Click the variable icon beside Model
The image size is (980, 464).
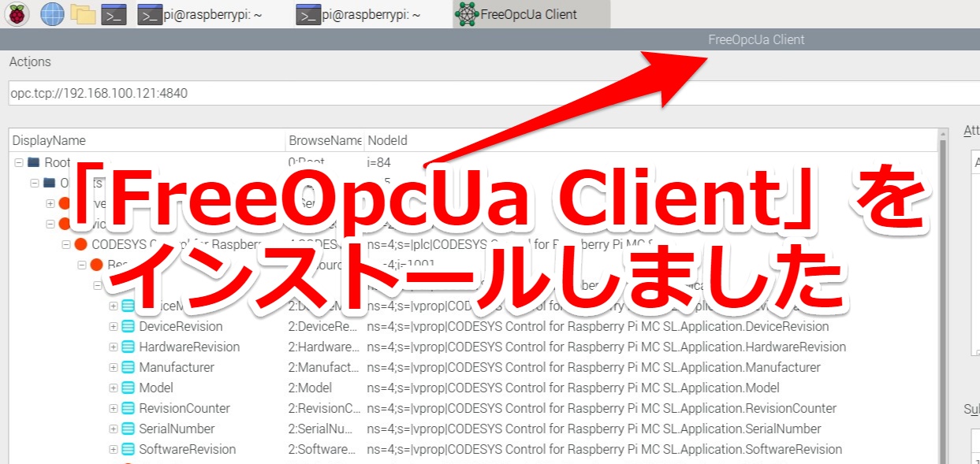(x=128, y=388)
